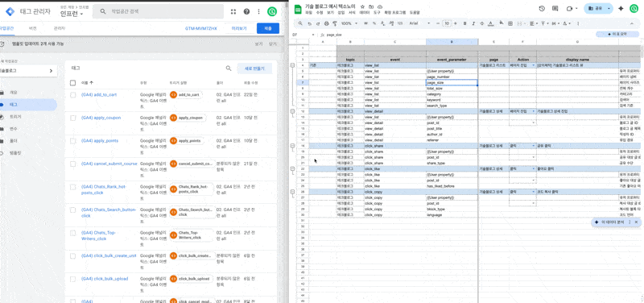Open Sheets toolbar more overflow icon
The image size is (644, 303).
coord(579,23)
